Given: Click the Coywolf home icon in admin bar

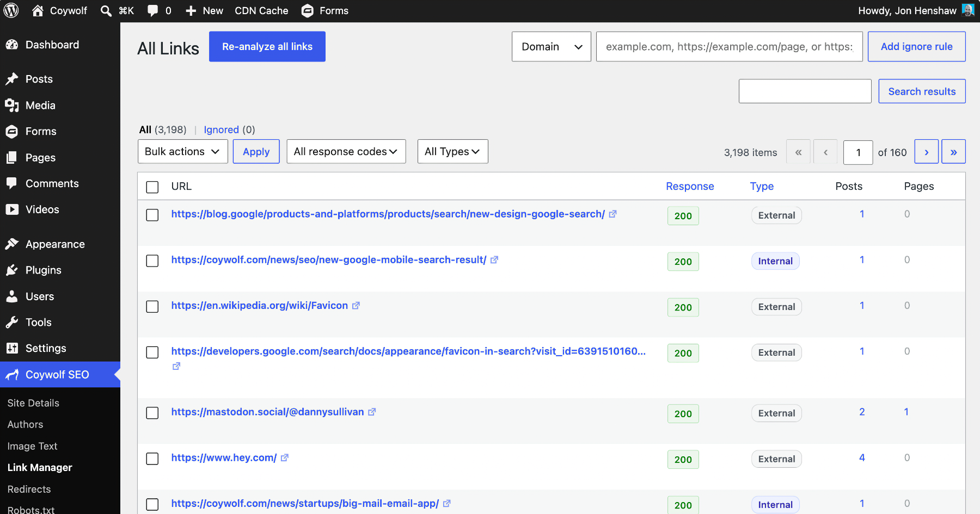Looking at the screenshot, I should (38, 10).
